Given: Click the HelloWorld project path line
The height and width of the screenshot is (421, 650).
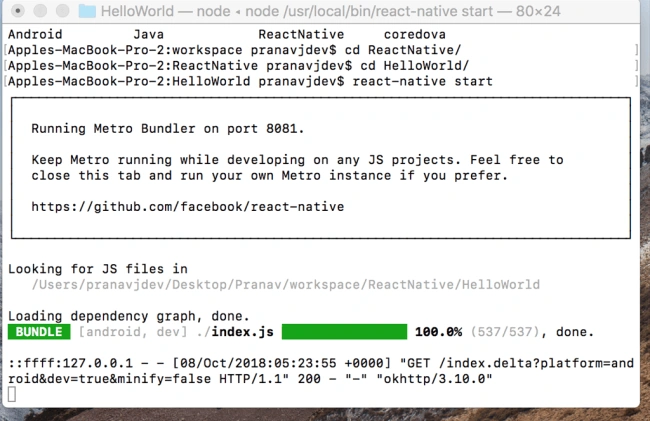Looking at the screenshot, I should click(x=286, y=285).
